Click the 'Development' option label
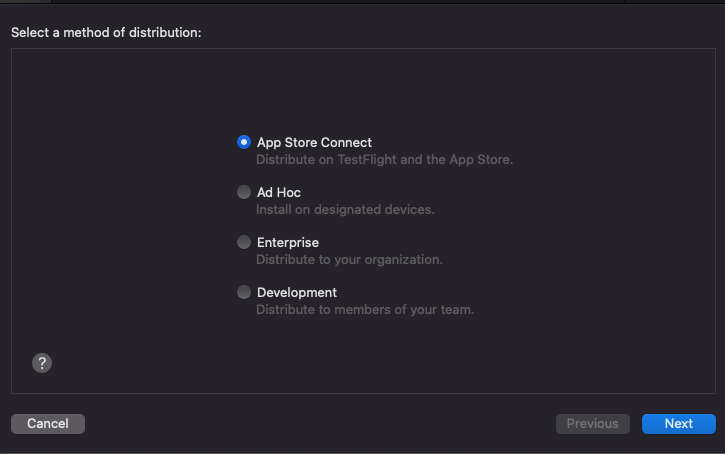725x454 pixels. click(297, 292)
